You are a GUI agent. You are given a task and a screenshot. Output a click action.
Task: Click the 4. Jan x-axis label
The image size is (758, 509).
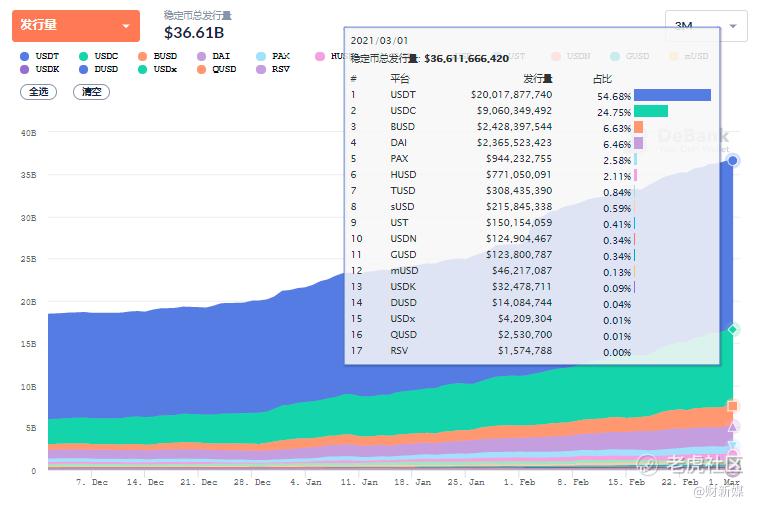point(306,482)
